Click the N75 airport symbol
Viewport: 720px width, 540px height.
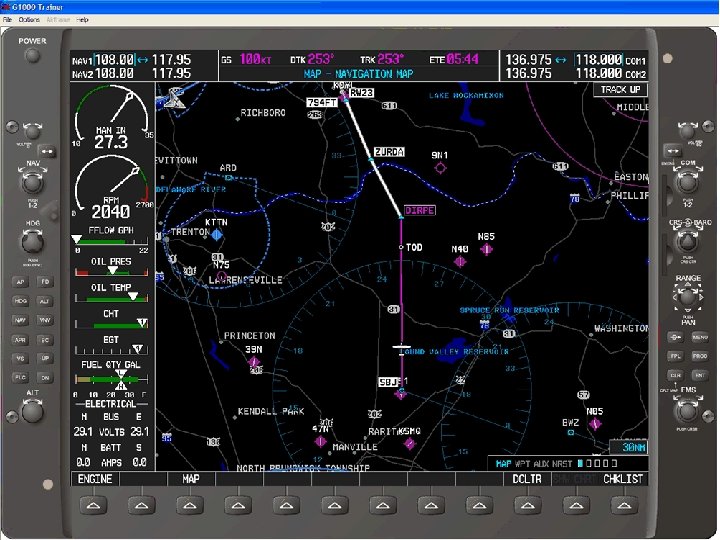click(221, 276)
